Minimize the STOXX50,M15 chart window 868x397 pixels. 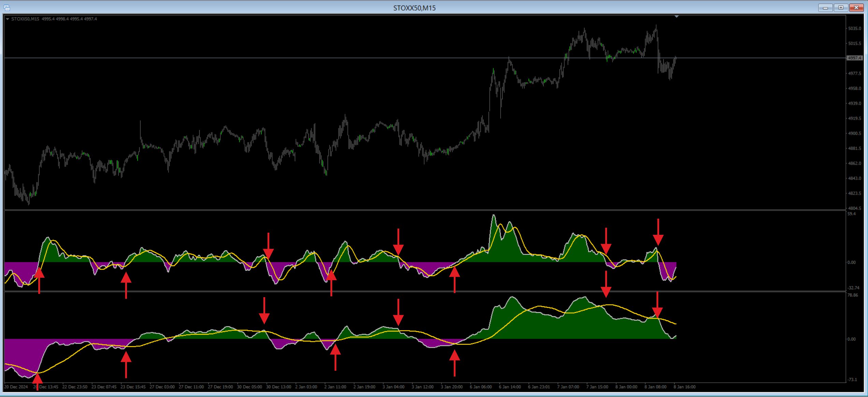point(825,8)
